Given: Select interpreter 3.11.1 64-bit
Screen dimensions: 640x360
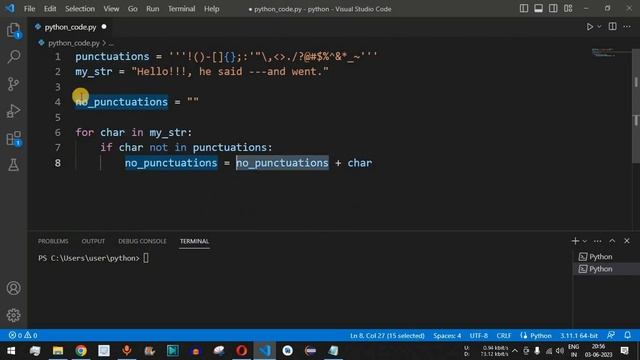Looking at the screenshot, I should click(578, 336).
